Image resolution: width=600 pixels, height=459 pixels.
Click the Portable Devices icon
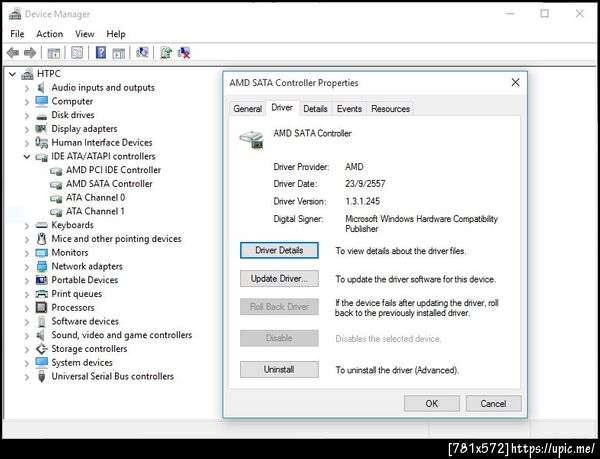pyautogui.click(x=41, y=280)
